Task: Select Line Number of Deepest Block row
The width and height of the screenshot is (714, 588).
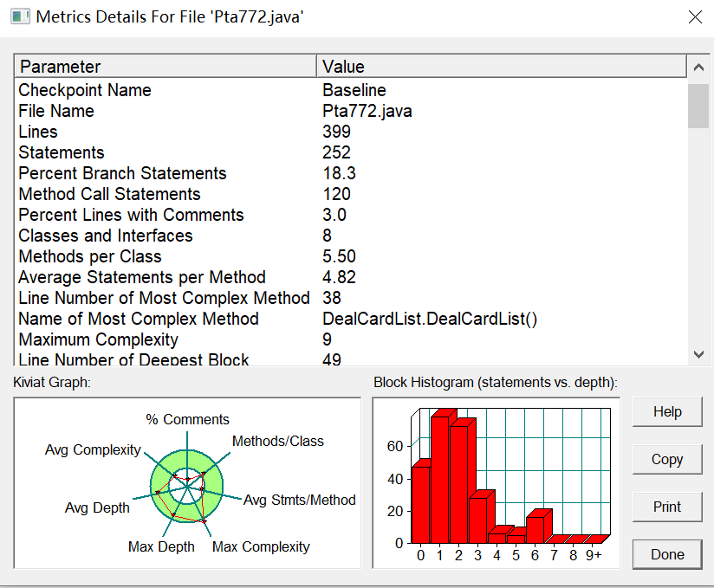Action: (x=351, y=359)
